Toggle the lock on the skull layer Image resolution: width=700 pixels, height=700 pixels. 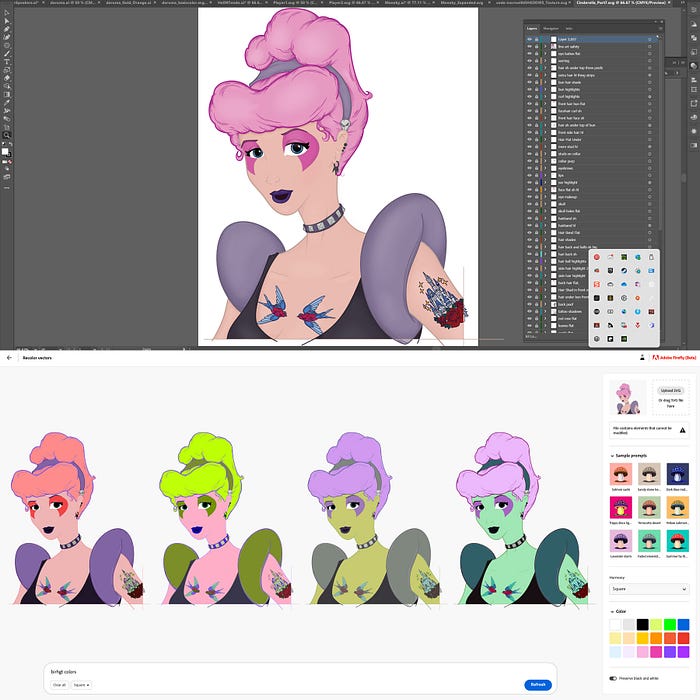click(x=537, y=204)
